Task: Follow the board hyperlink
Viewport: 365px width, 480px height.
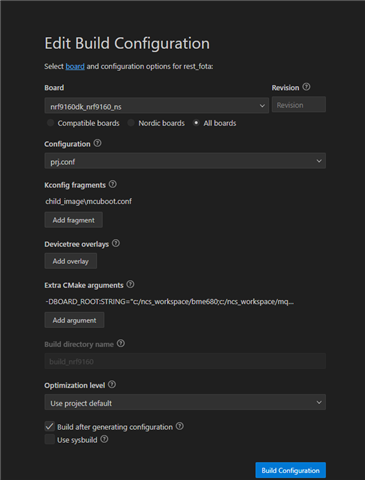Action: click(75, 66)
